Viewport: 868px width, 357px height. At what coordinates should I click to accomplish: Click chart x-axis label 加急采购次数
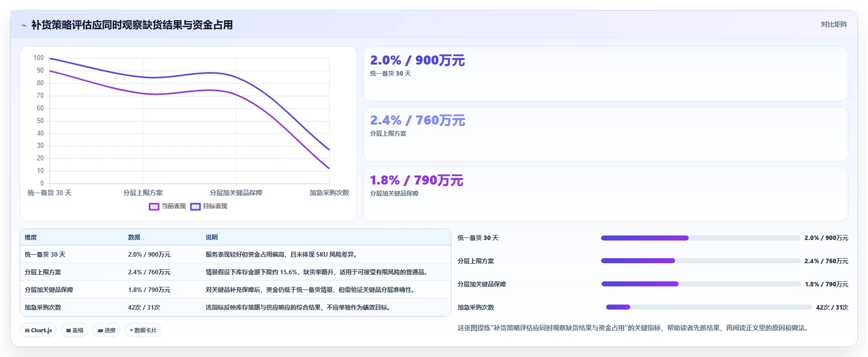pyautogui.click(x=329, y=193)
